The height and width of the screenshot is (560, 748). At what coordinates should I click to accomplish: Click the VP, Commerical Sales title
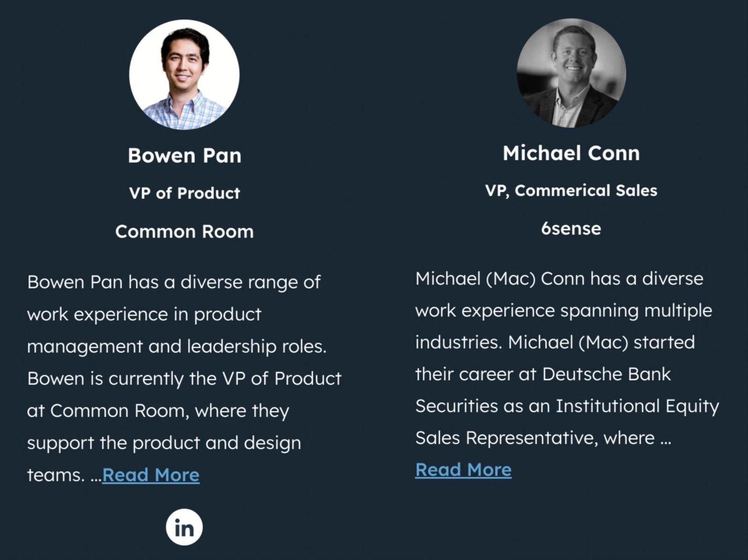[571, 191]
